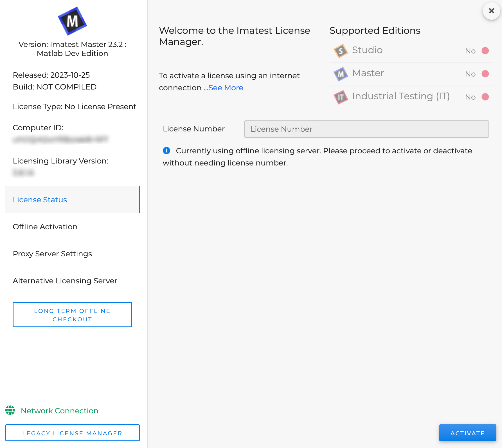The image size is (502, 448).
Task: Click the Licensing Library Version label
Action: (x=60, y=161)
